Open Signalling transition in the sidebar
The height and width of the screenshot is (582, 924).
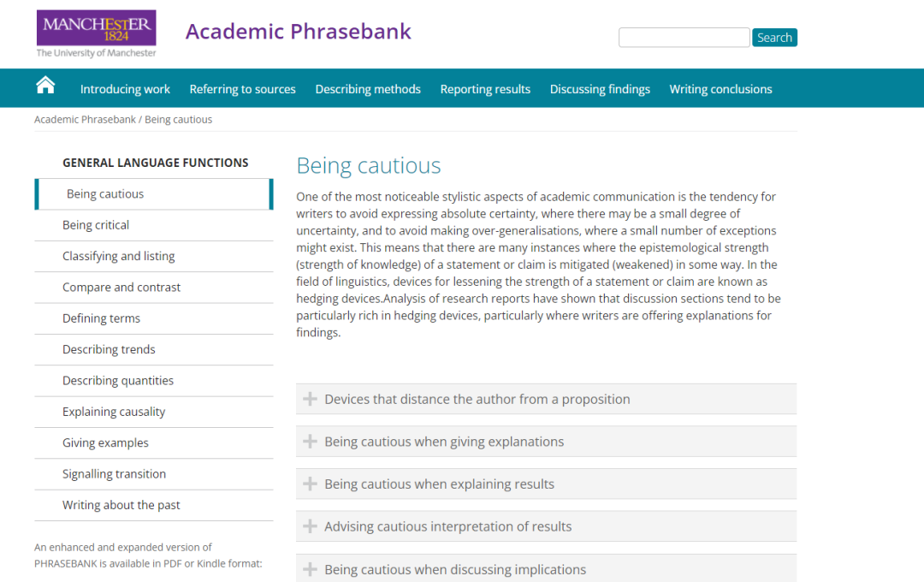[114, 474]
